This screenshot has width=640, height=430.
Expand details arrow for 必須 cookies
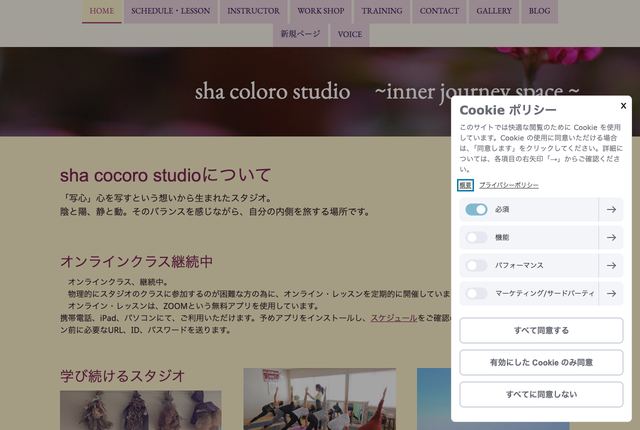point(611,209)
